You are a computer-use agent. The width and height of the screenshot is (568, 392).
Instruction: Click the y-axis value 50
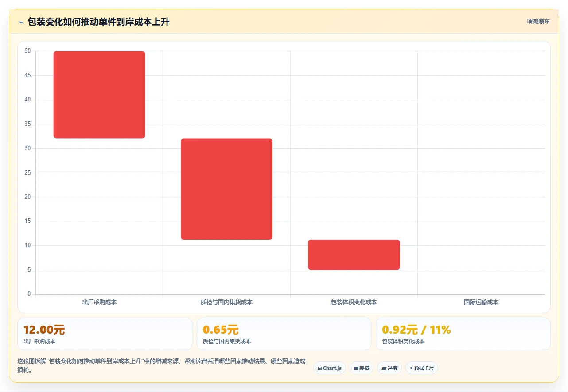click(27, 51)
